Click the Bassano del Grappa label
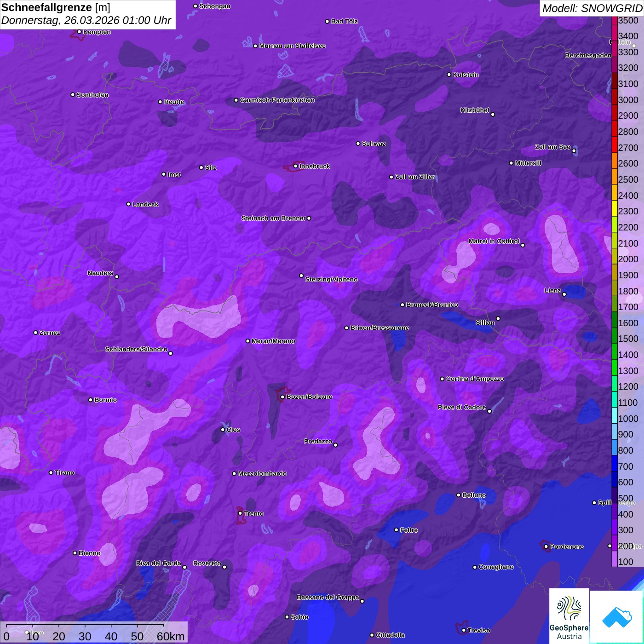Image resolution: width=644 pixels, height=644 pixels. click(328, 597)
